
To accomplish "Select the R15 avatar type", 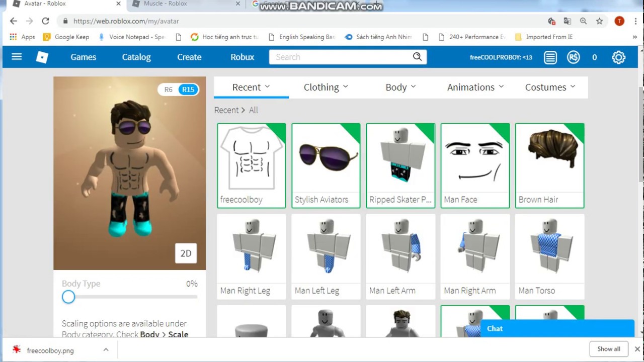I will (x=188, y=89).
